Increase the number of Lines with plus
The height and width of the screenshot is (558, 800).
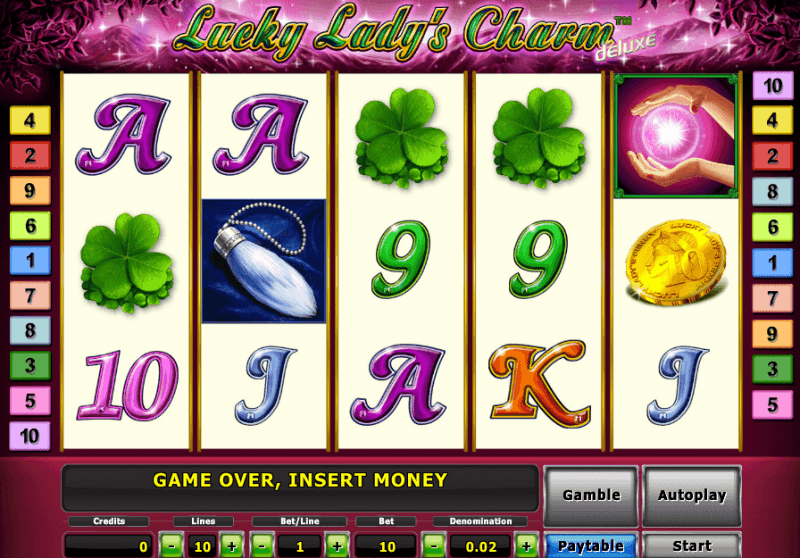coord(232,546)
